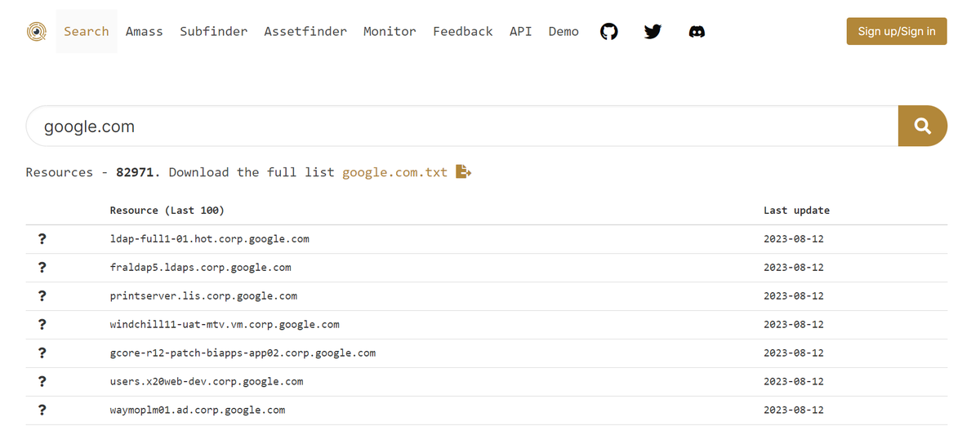The image size is (980, 426).
Task: Click question mark icon for fraldap5.ldaps.corp.google.com
Action: 42,268
